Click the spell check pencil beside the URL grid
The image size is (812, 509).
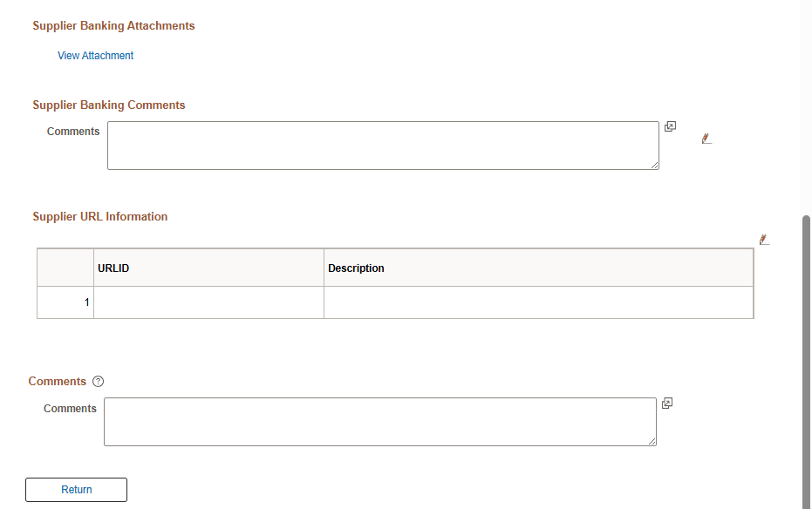click(764, 239)
